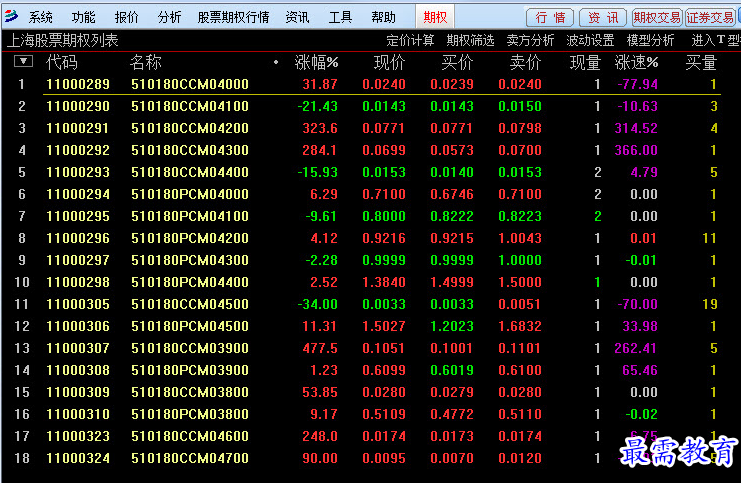Sort by 涨速% column header
Viewport: 744px width, 483px height.
point(636,62)
